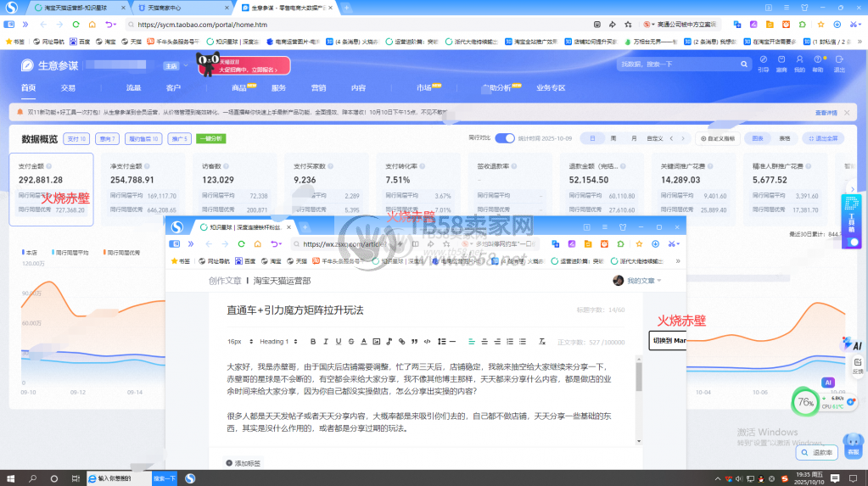Select the 周 time range option
Screen dimensions: 868x486
613,138
